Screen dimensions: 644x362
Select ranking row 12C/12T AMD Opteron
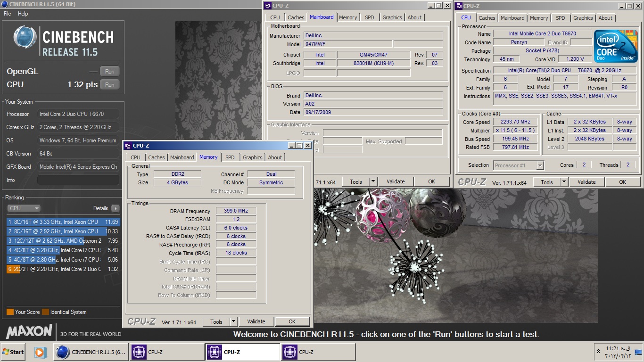[63, 240]
